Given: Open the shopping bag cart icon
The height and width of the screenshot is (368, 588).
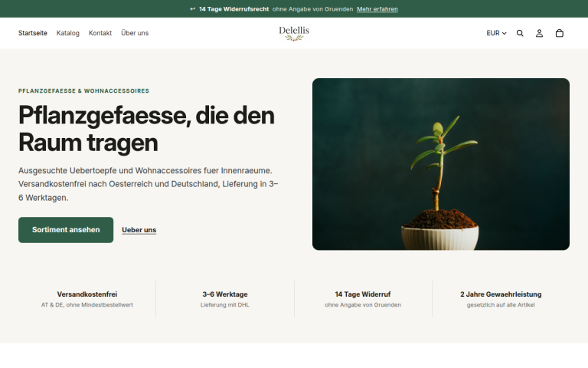Looking at the screenshot, I should coord(560,33).
